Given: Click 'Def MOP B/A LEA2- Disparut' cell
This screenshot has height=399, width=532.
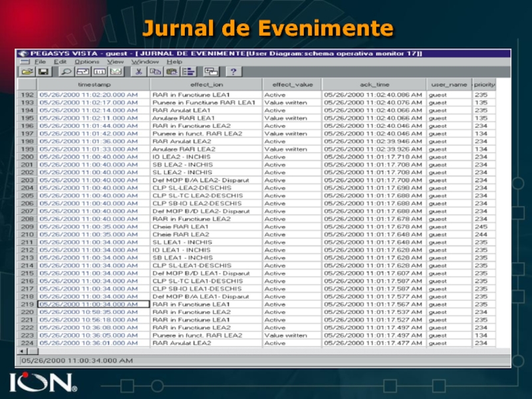Looking at the screenshot, I should (x=206, y=180).
